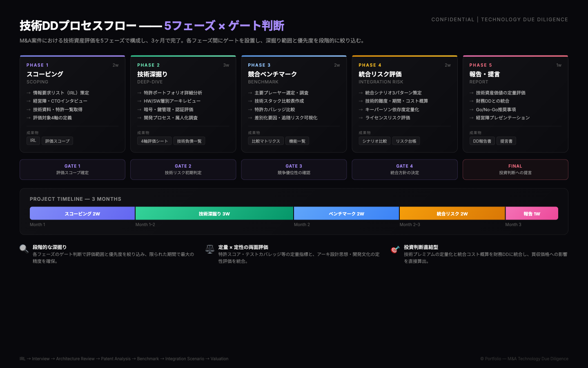Select the 統合リスク 2W orange timeline bar
588x368 pixels.
[x=452, y=213]
